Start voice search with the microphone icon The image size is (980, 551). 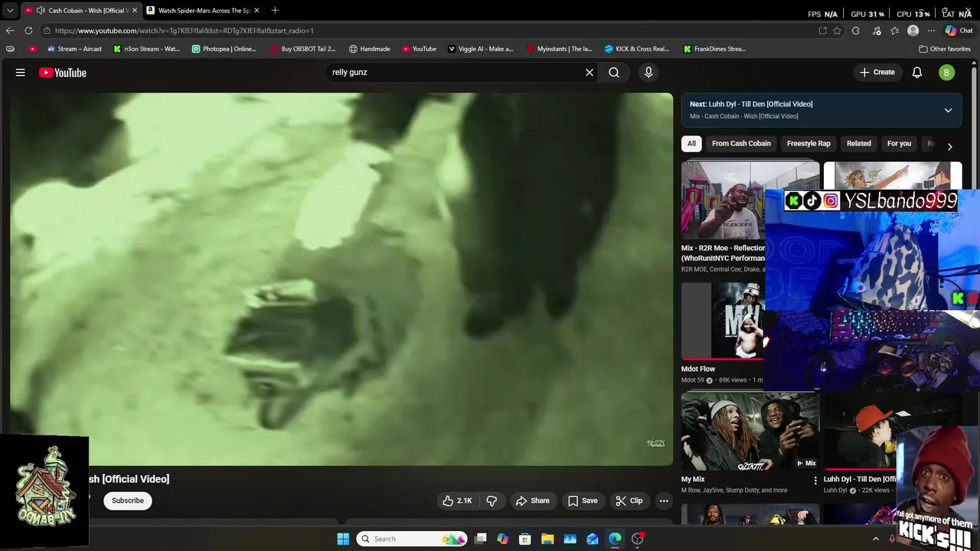648,73
